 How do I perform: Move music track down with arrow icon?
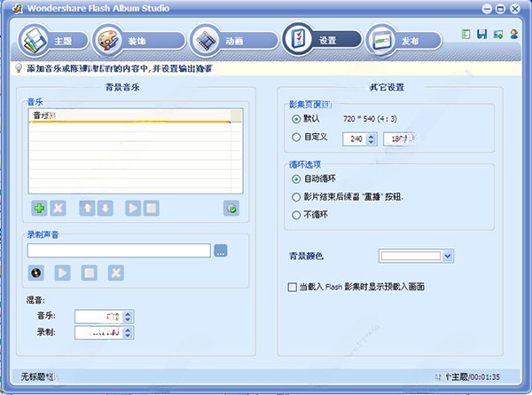click(x=106, y=209)
